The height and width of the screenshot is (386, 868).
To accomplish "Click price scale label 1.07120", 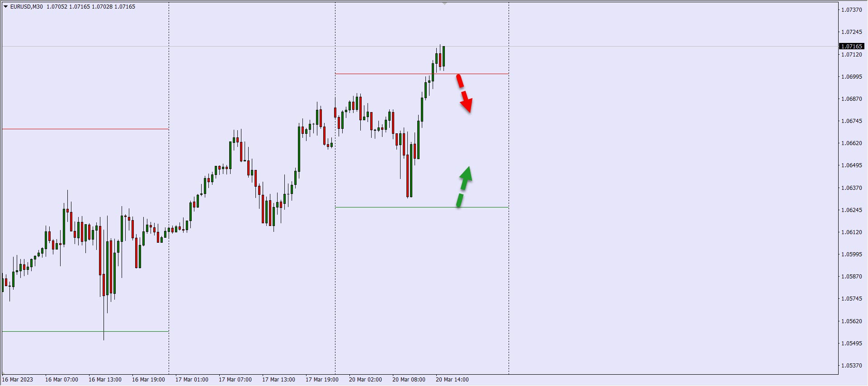I will tap(851, 55).
